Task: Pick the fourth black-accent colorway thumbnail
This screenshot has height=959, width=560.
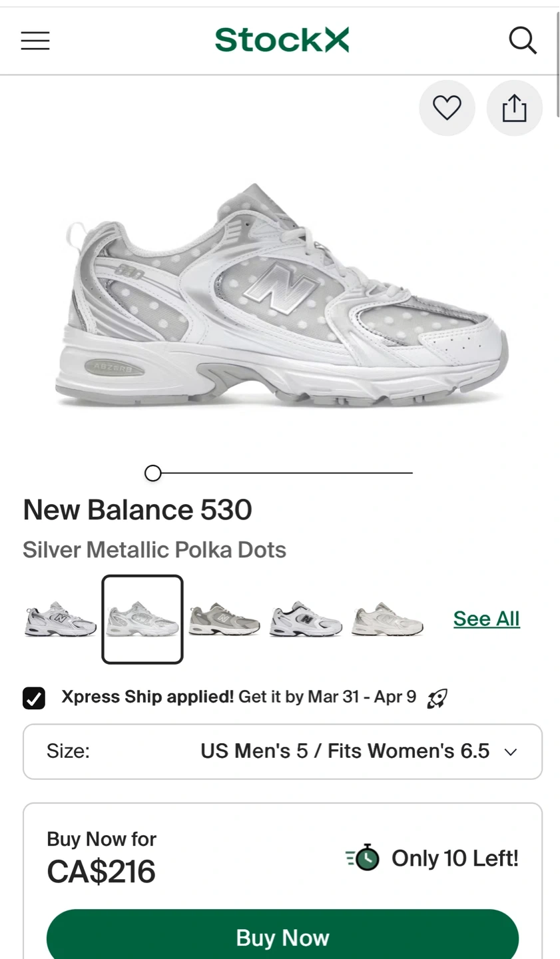Action: point(306,619)
